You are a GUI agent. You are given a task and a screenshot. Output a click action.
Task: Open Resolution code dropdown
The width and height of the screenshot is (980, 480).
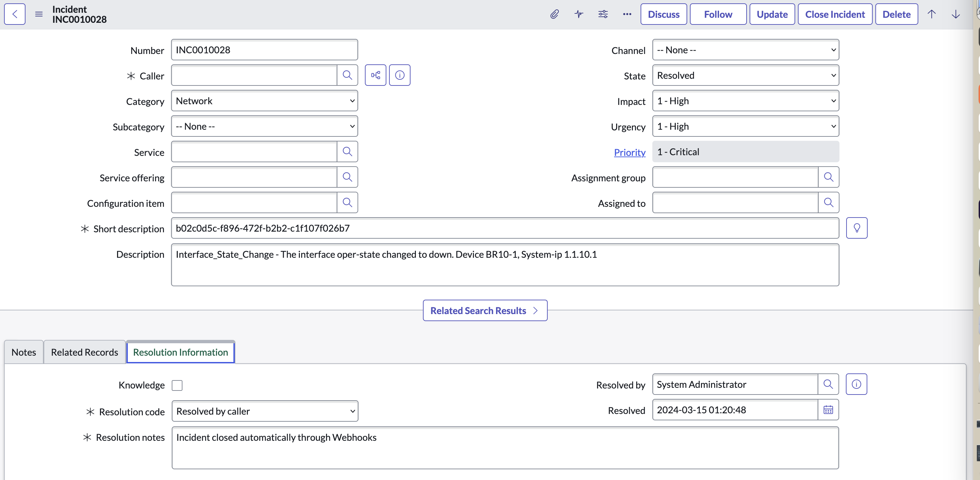(x=265, y=411)
